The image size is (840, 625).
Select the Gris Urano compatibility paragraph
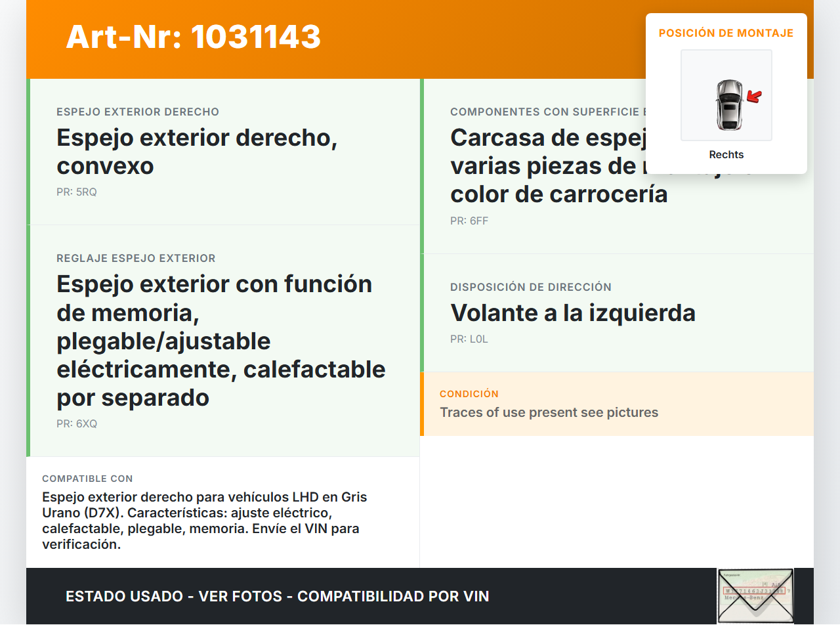(205, 521)
